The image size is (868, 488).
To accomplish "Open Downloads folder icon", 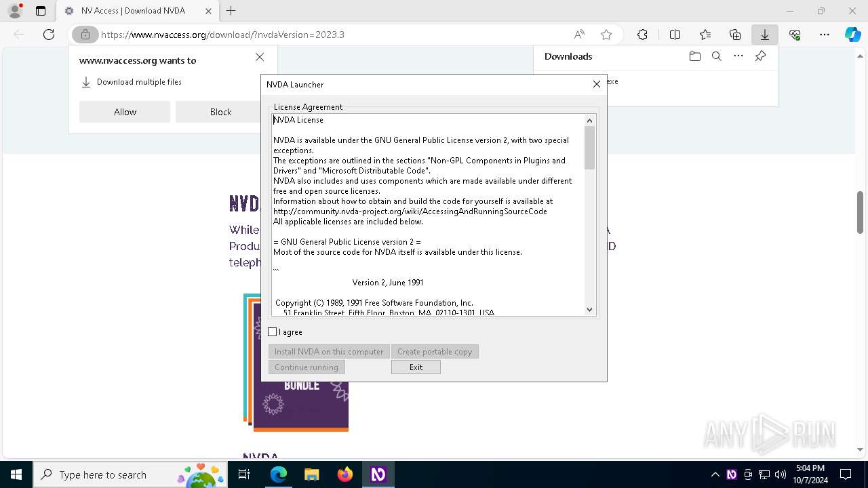I will [694, 56].
